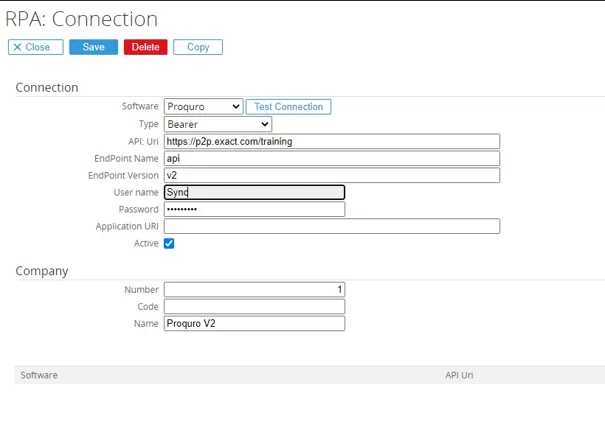Focus the EndPoint Version field
605x441 pixels.
332,175
